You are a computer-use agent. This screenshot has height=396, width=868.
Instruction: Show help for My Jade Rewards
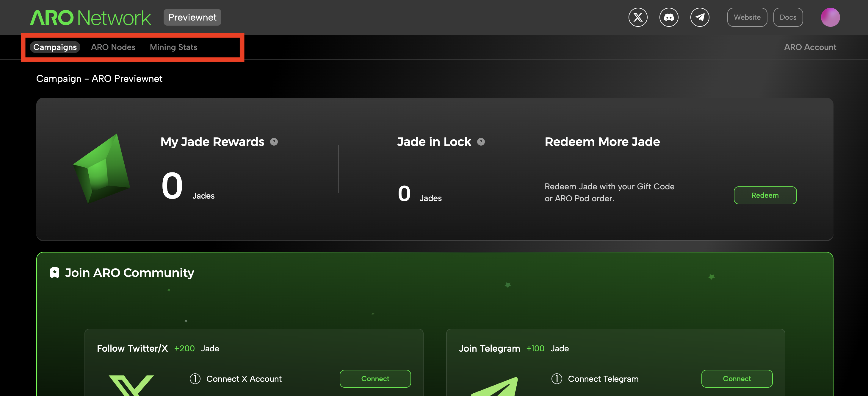tap(274, 142)
